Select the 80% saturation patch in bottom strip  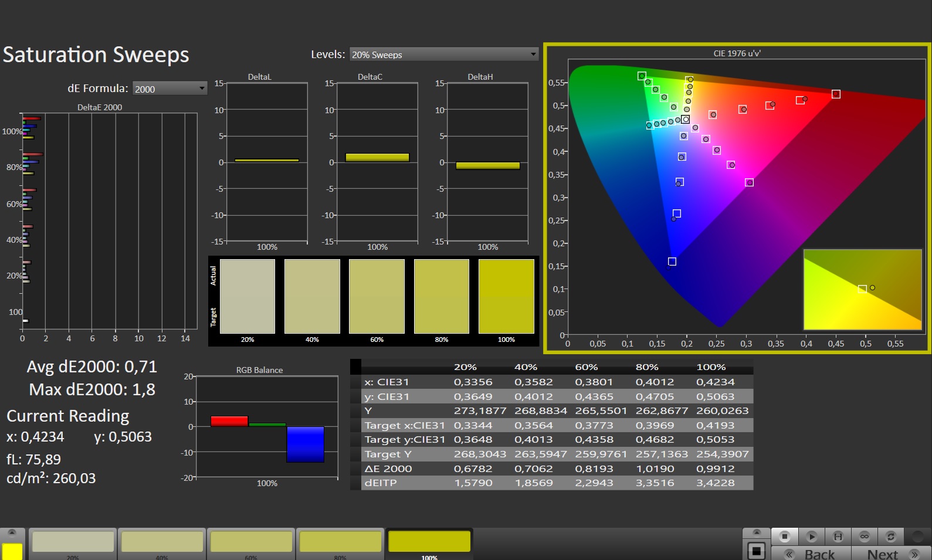click(x=340, y=542)
